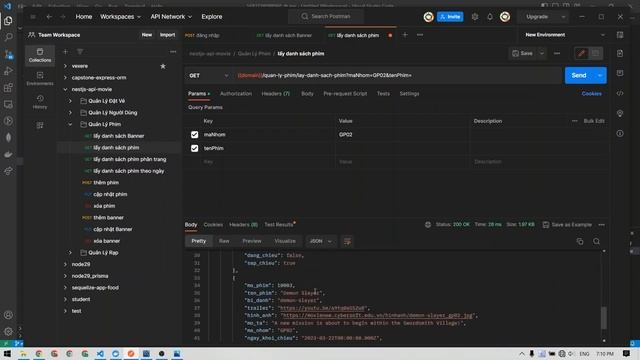Navigate back with the left arrow
This screenshot has height=360, width=640.
point(49,17)
